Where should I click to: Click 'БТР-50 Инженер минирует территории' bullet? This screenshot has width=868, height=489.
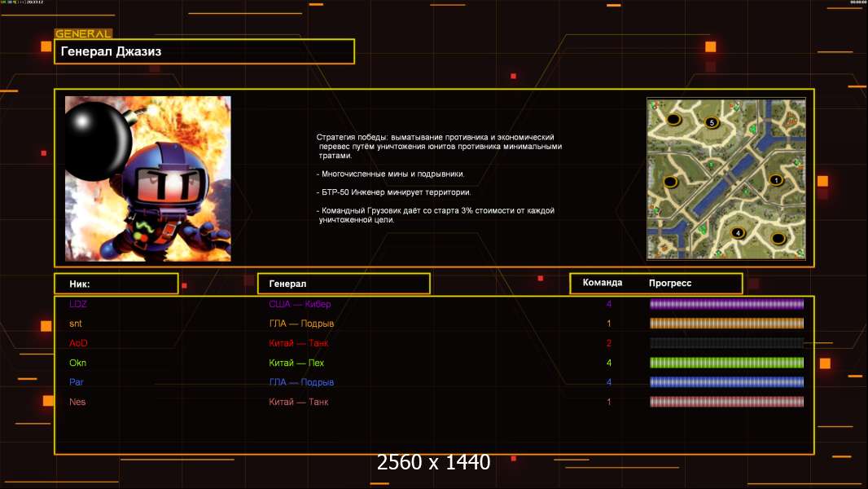393,192
